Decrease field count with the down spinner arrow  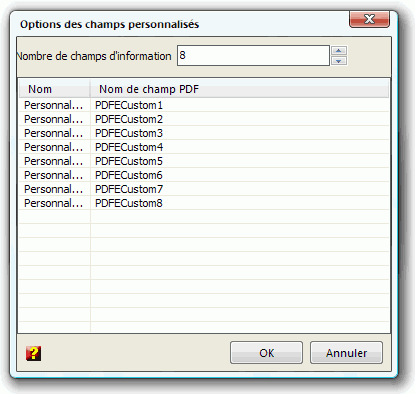pos(339,61)
